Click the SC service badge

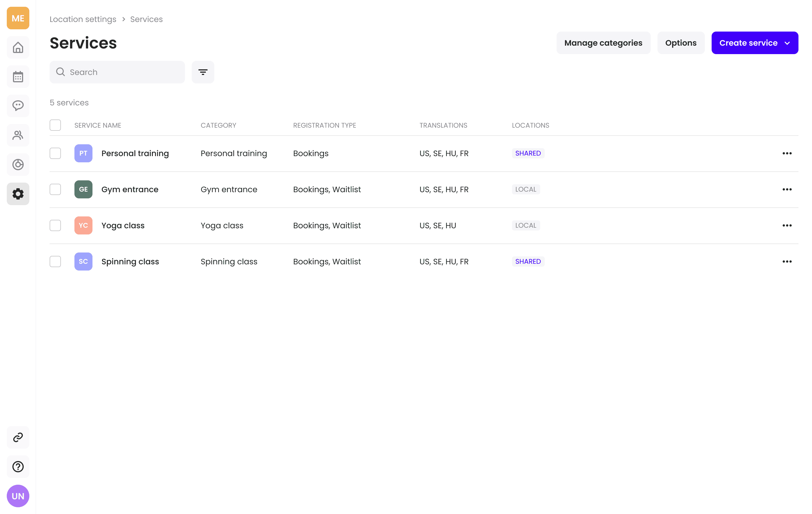[x=83, y=262]
